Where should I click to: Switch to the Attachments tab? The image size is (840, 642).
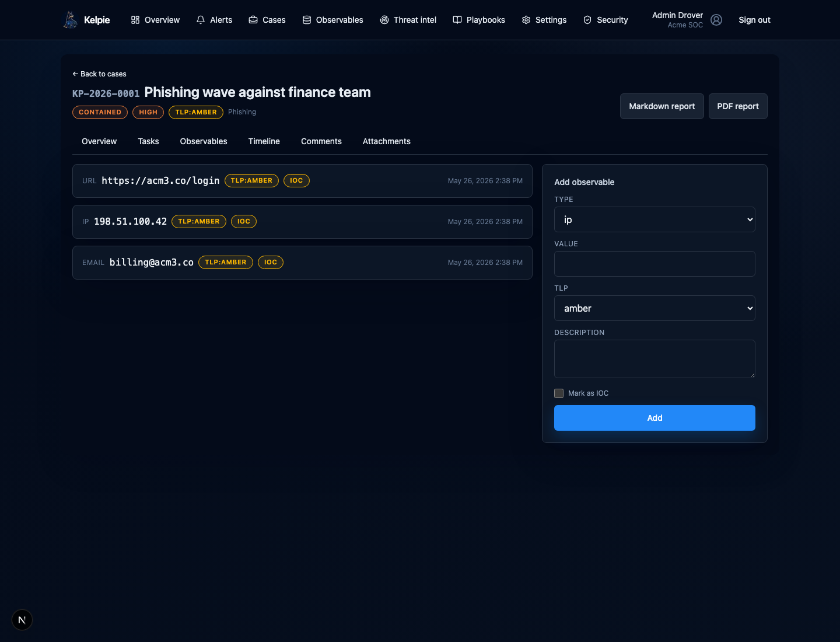pyautogui.click(x=387, y=141)
